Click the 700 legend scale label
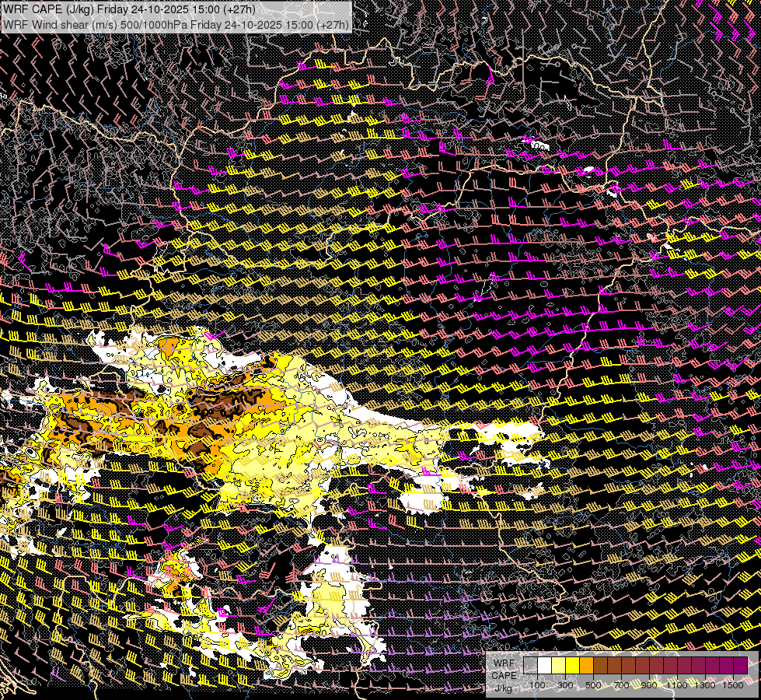Screen dimensions: 761x700 click(621, 685)
